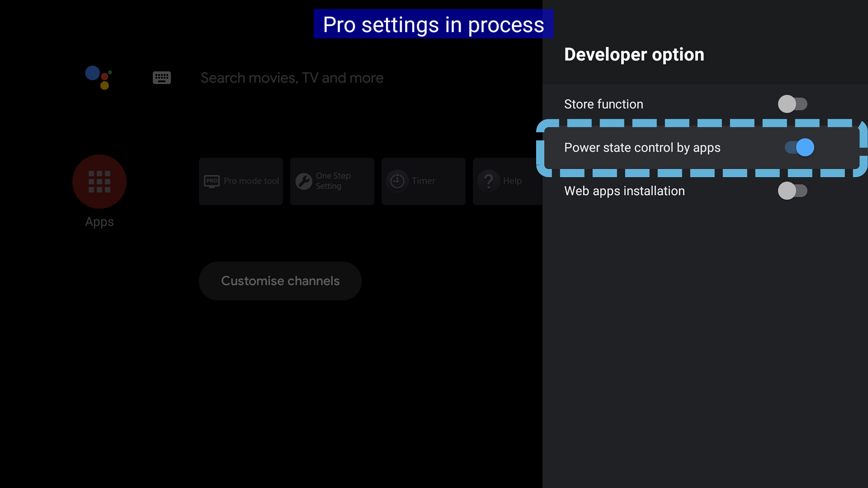Viewport: 868px width, 488px height.
Task: Select Web apps installation menu entry
Action: (x=624, y=191)
